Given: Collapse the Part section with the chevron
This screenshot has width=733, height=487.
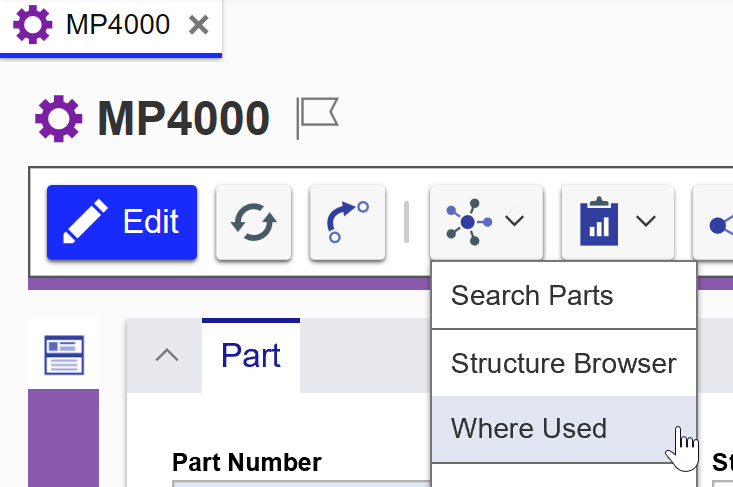Looking at the screenshot, I should click(x=167, y=355).
